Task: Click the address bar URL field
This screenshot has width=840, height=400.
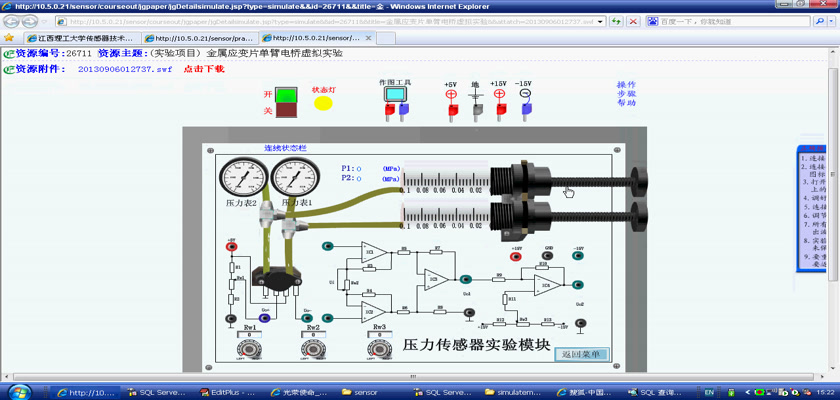Action: pos(330,21)
